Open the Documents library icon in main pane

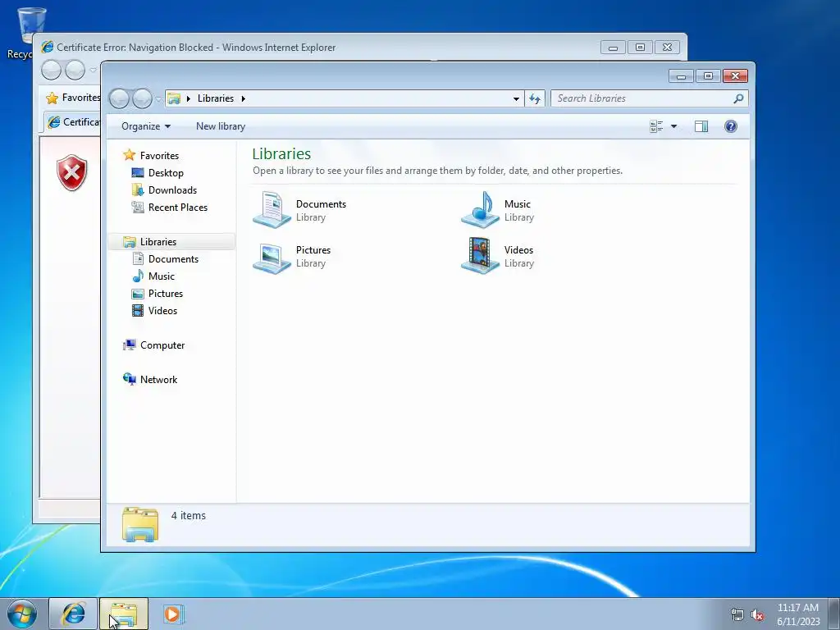(272, 210)
